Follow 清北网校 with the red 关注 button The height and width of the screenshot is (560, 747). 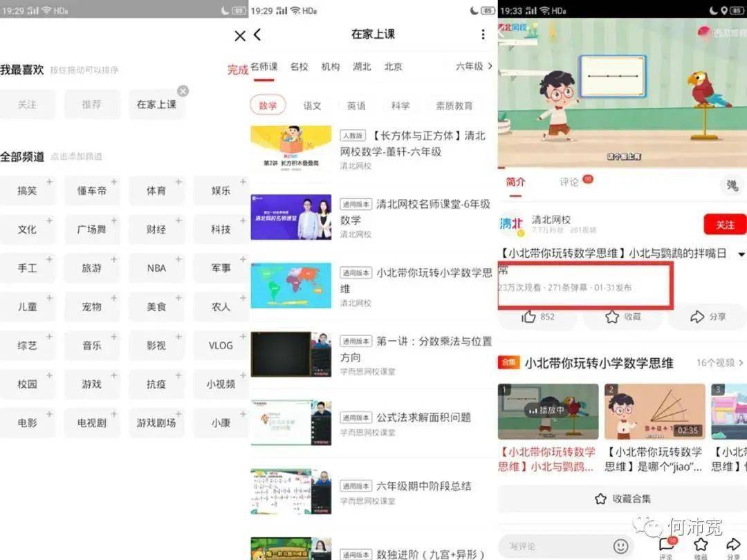coord(725,225)
